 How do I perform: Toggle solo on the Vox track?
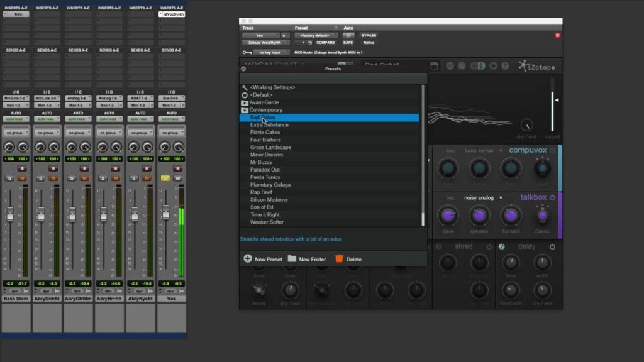(165, 178)
